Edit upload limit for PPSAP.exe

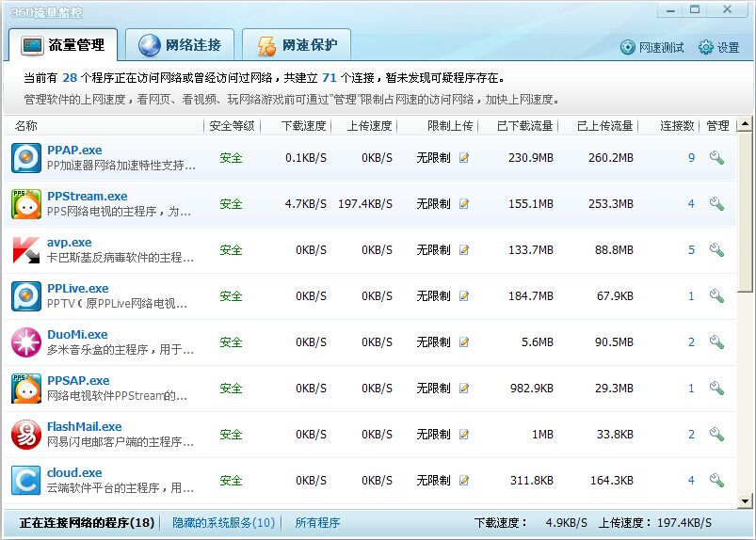[464, 388]
